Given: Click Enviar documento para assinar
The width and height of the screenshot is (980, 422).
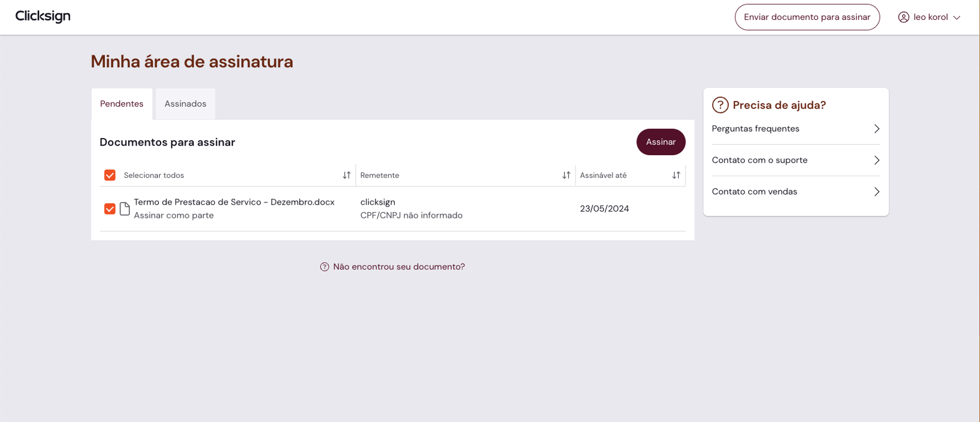Looking at the screenshot, I should point(807,17).
